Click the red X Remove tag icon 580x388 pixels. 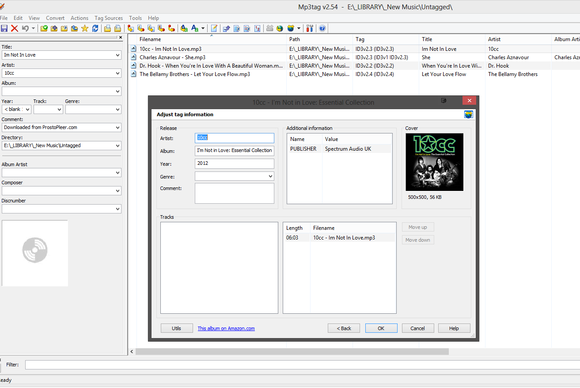click(14, 28)
